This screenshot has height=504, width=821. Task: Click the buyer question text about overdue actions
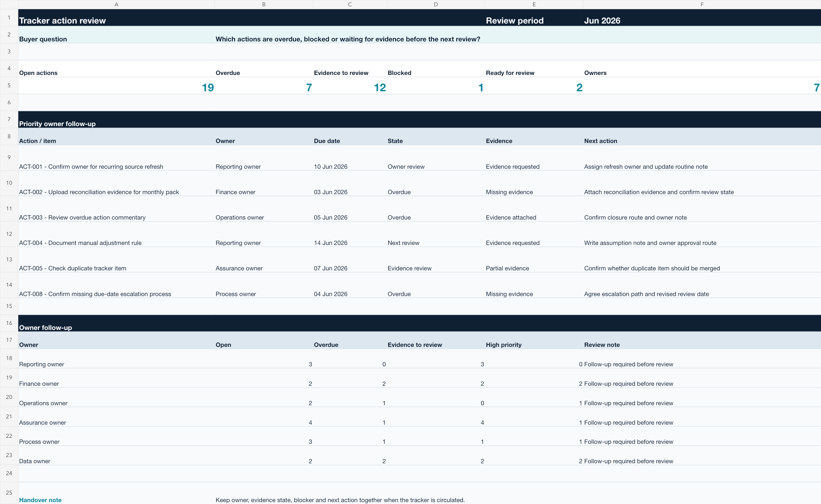tap(348, 39)
